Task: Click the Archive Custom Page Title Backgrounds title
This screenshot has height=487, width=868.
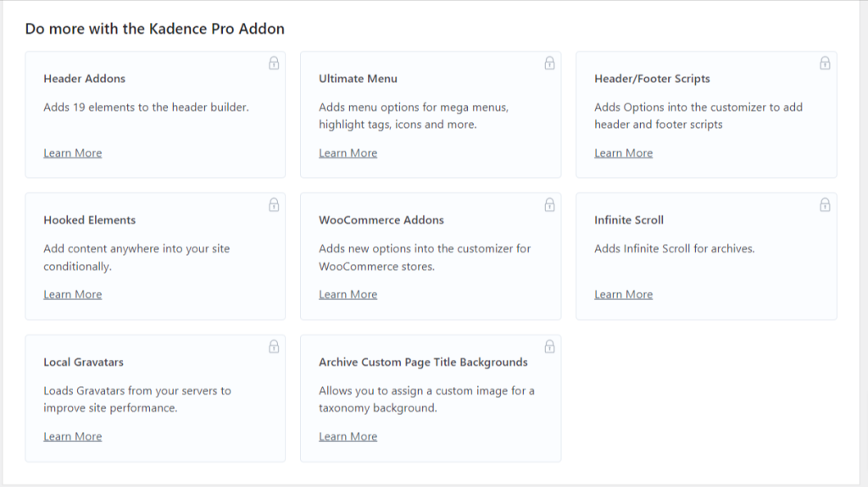Action: [x=423, y=362]
